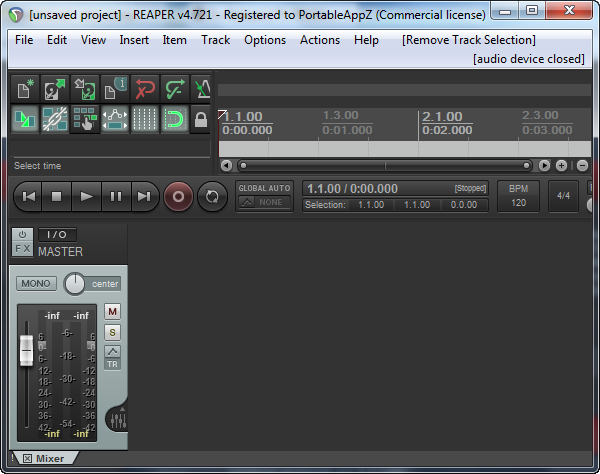Open the Options menu
The height and width of the screenshot is (474, 600).
click(265, 40)
